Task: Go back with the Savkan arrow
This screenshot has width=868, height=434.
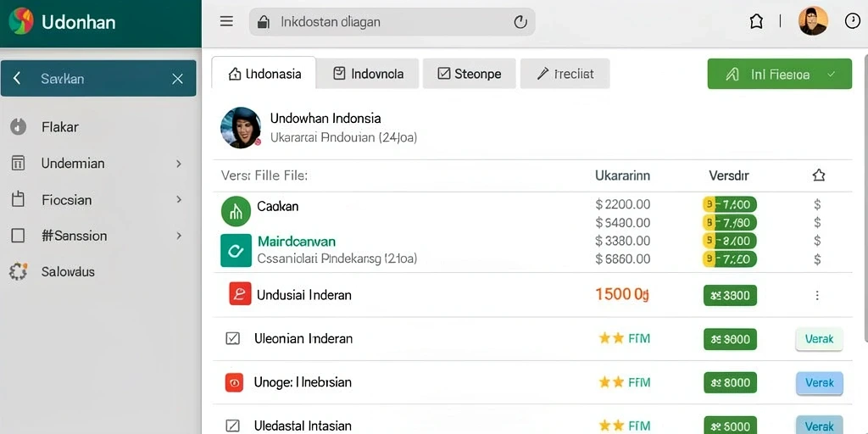Action: coord(17,79)
